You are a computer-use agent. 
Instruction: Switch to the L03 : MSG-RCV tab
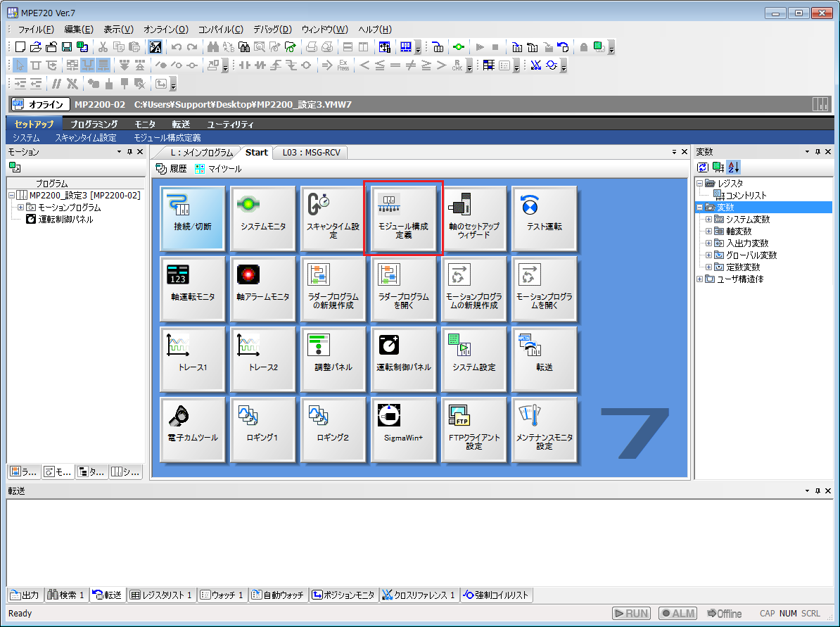coord(310,152)
